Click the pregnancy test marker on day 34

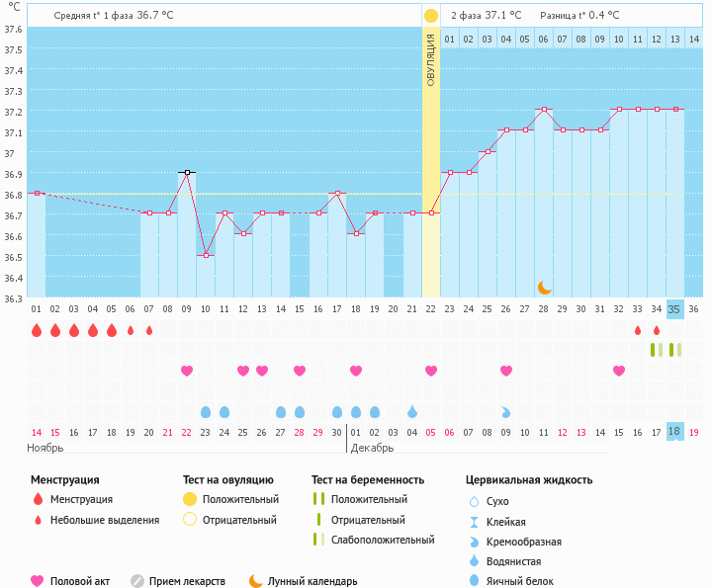[657, 350]
